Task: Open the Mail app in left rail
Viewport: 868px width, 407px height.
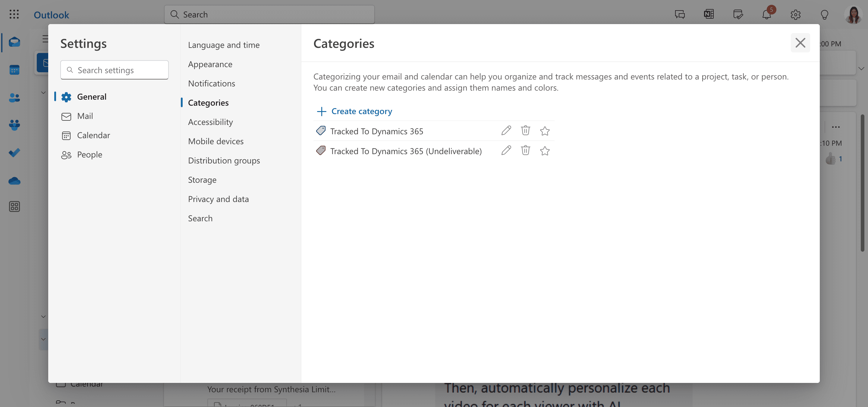Action: (14, 42)
